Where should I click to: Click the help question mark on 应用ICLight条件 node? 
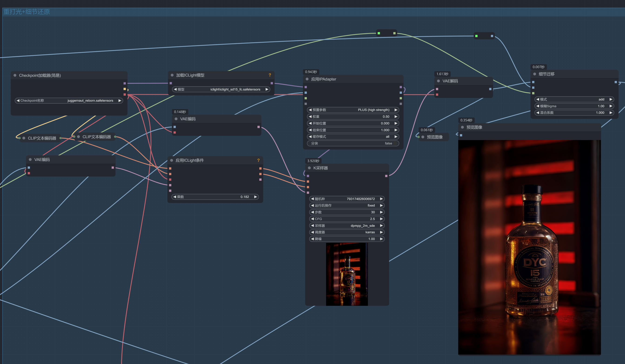258,160
